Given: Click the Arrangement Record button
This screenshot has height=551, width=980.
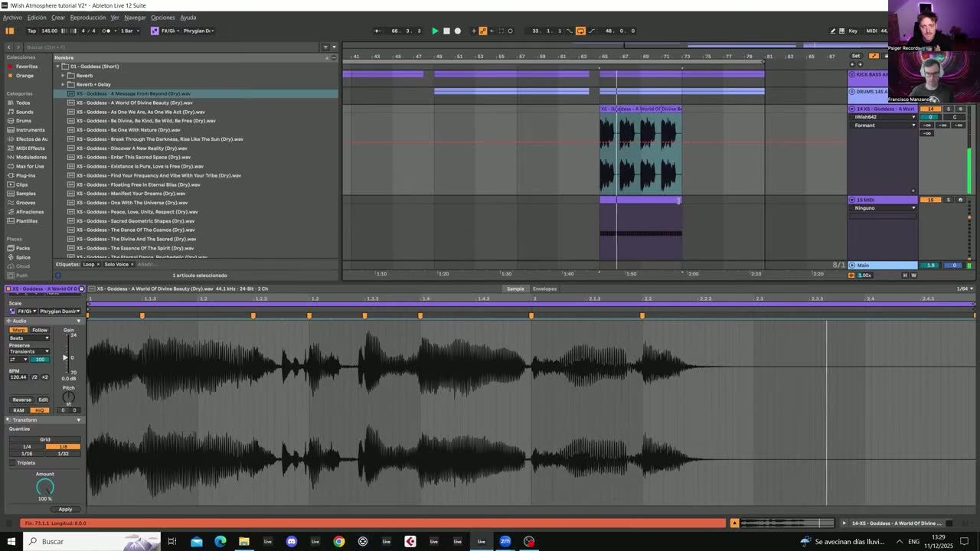Looking at the screenshot, I should click(x=458, y=31).
